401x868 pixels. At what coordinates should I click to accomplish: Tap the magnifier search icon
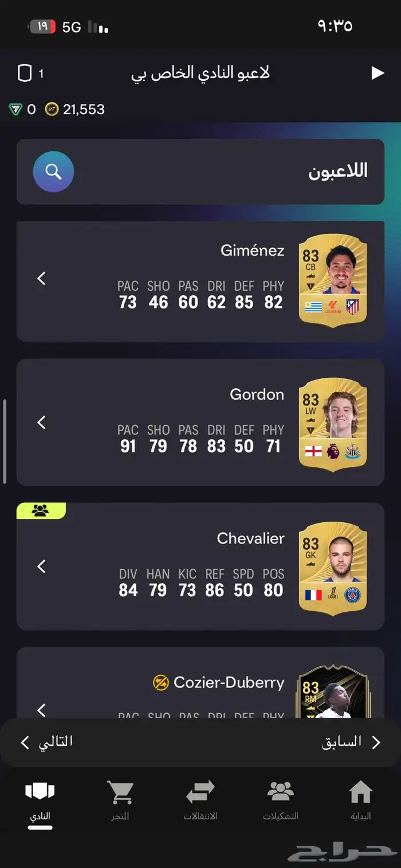[x=53, y=171]
